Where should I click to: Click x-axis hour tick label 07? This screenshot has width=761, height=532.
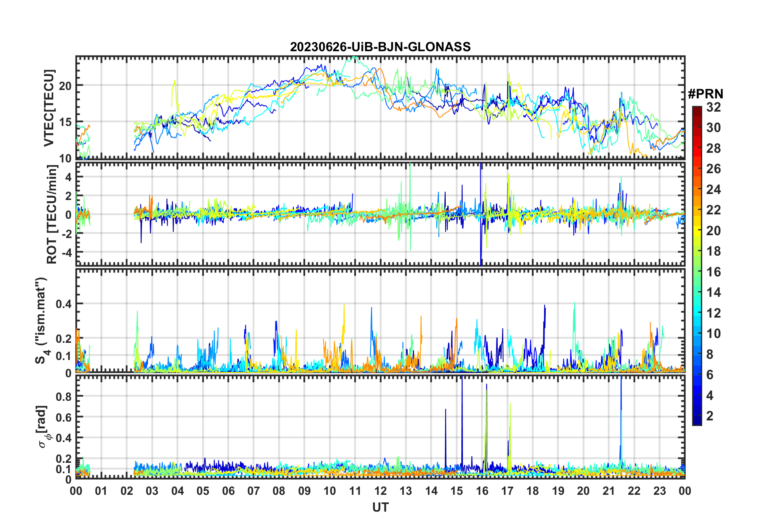pos(254,491)
